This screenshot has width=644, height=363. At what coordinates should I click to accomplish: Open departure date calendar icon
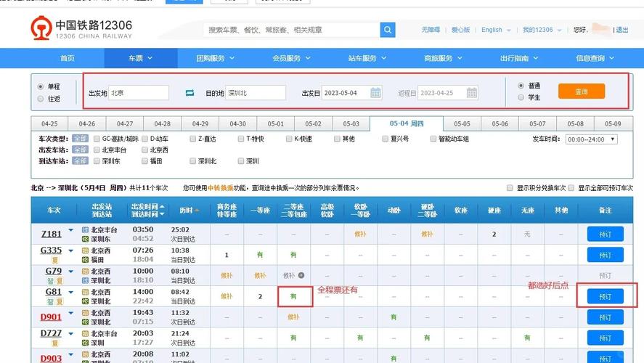coord(375,93)
